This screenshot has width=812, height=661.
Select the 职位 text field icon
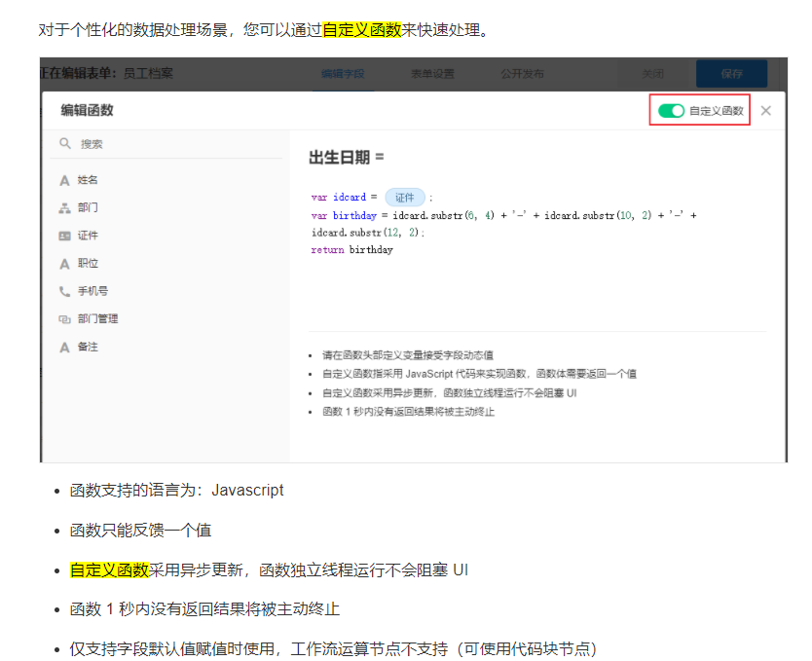tap(64, 264)
